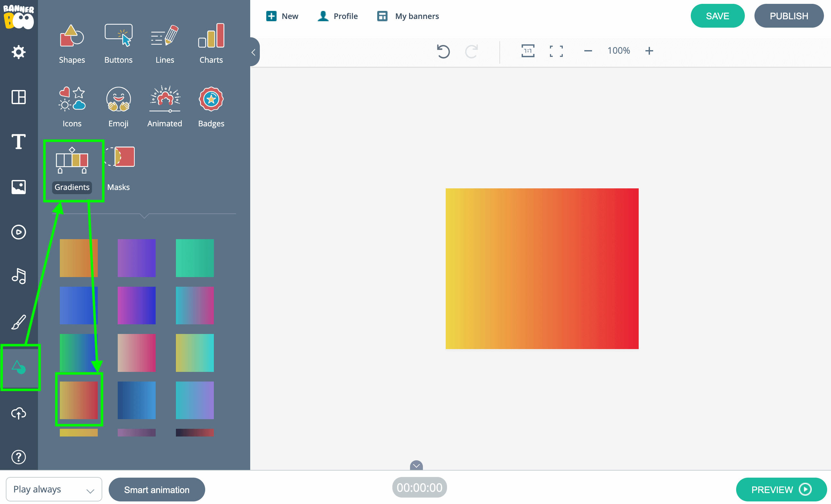831x504 pixels.
Task: Open the Gradients category
Action: click(x=72, y=170)
